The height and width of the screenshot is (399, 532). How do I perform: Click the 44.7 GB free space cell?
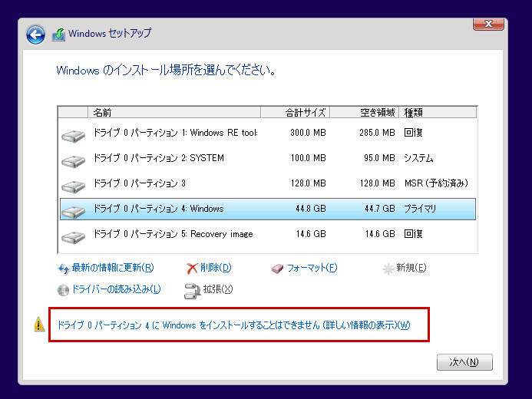coord(380,209)
